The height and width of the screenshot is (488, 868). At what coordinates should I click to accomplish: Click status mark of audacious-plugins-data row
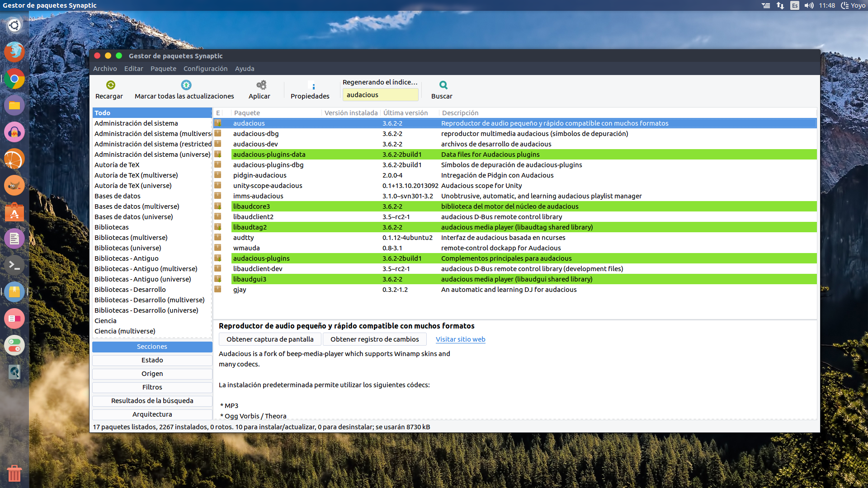tap(218, 154)
